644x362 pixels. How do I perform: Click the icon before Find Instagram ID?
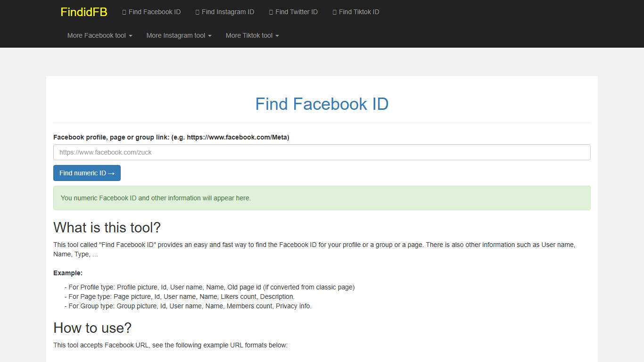pyautogui.click(x=198, y=12)
